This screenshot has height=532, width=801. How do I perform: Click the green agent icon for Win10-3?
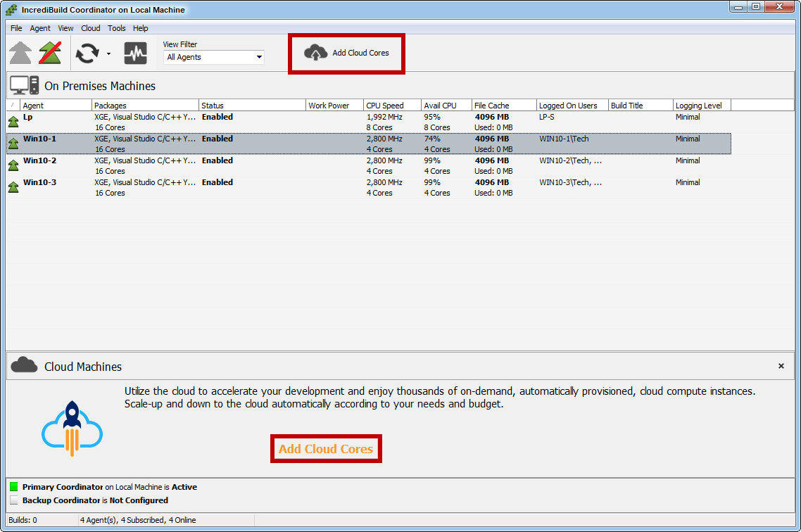[13, 187]
